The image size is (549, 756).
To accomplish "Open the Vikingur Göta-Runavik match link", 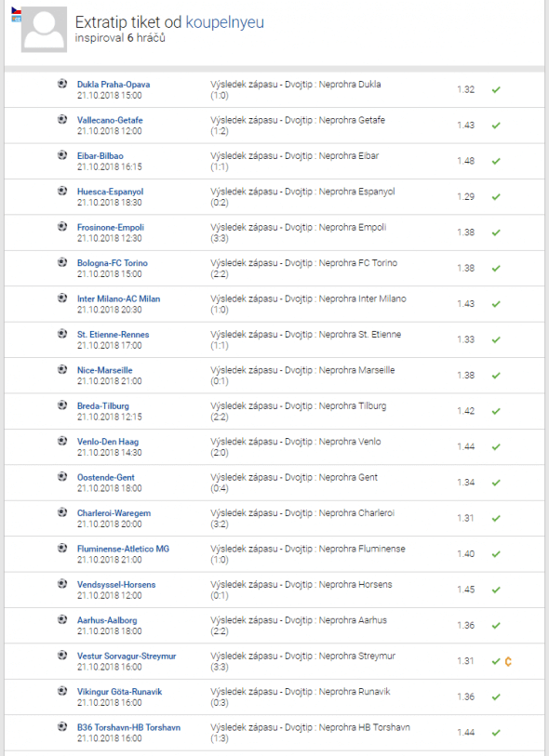I will coord(120,692).
